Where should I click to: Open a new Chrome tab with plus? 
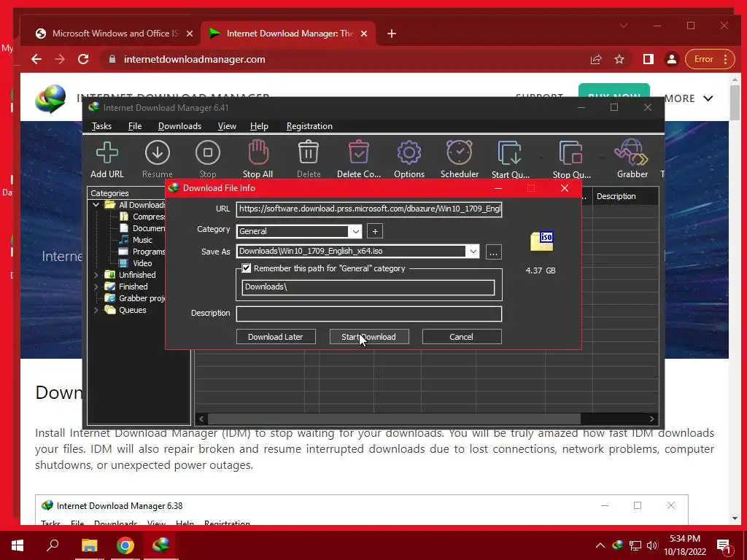point(392,34)
